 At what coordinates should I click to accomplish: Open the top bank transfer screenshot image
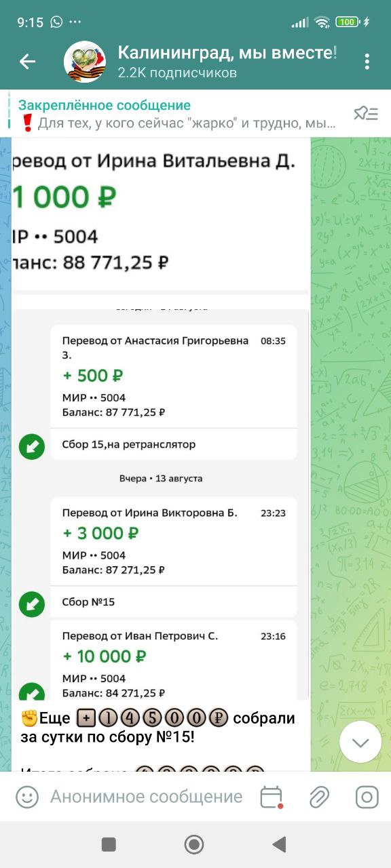pyautogui.click(x=161, y=214)
